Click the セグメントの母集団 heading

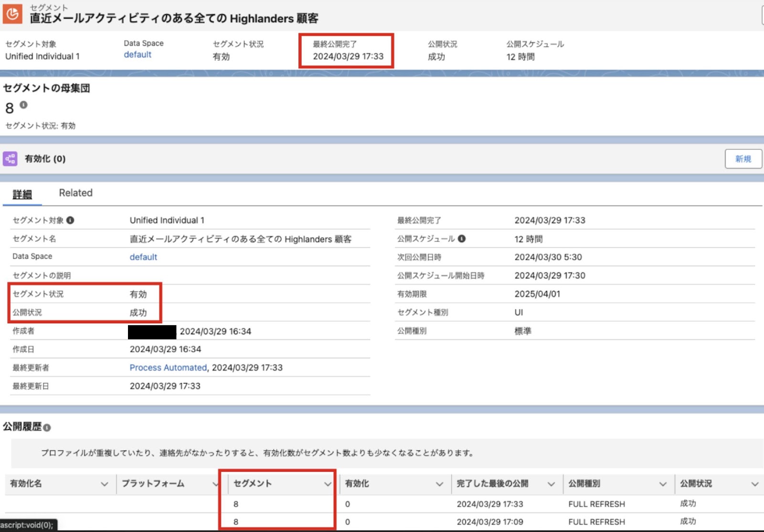click(x=46, y=88)
